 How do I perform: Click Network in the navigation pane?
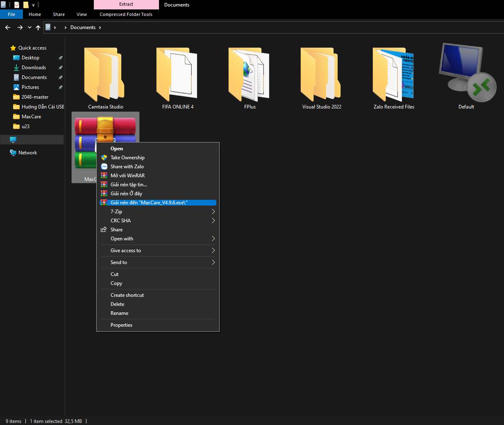tap(27, 153)
